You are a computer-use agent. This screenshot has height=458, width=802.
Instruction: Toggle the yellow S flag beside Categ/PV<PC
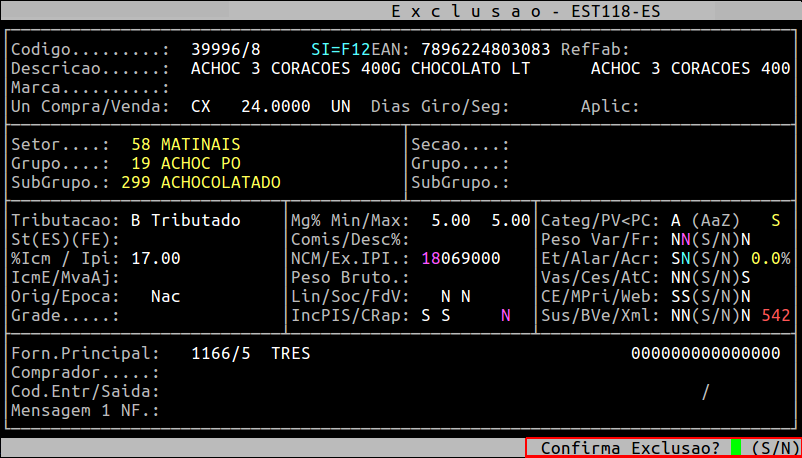point(776,221)
